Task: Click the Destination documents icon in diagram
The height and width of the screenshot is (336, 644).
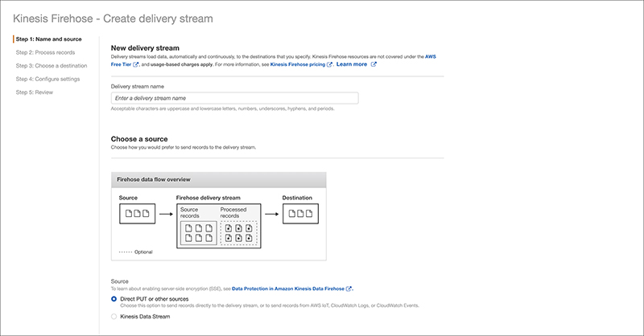Action: (x=300, y=214)
